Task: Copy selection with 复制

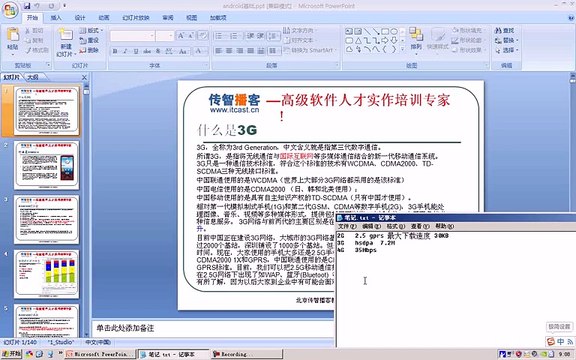Action: (35, 40)
